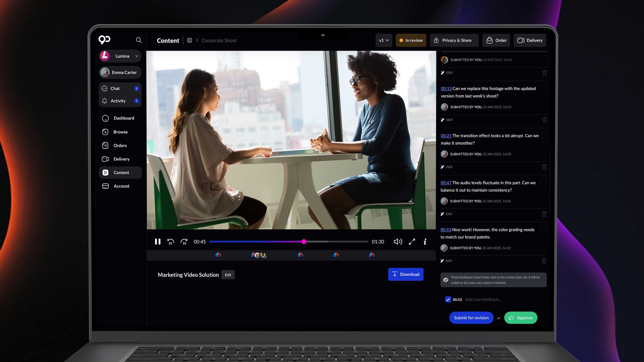
Task: Expand the Lumina workspace dropdown
Action: pos(120,56)
